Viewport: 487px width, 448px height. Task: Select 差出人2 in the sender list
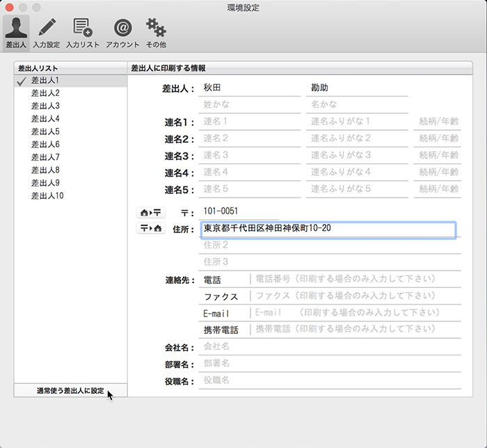(46, 93)
